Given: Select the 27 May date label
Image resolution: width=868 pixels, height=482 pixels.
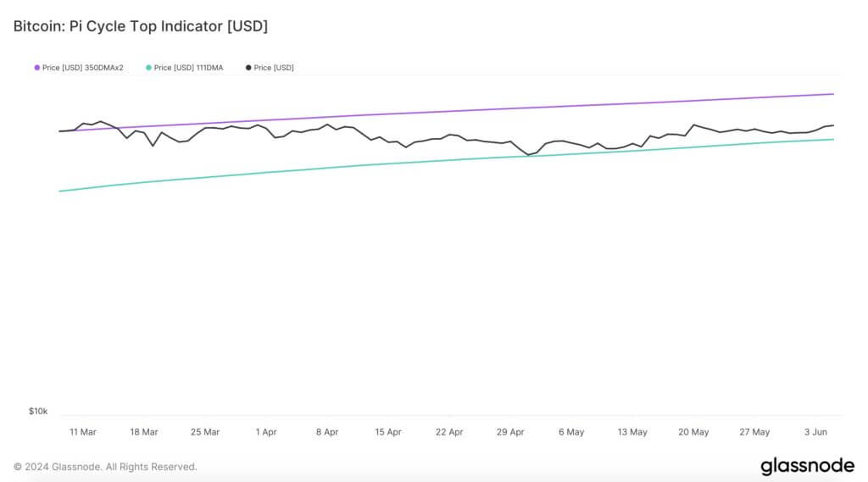Looking at the screenshot, I should (x=754, y=432).
